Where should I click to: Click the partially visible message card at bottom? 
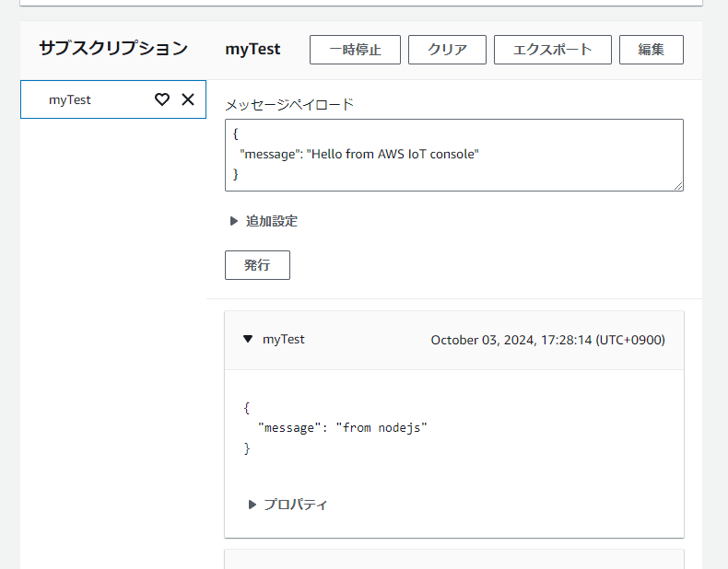coord(453,559)
